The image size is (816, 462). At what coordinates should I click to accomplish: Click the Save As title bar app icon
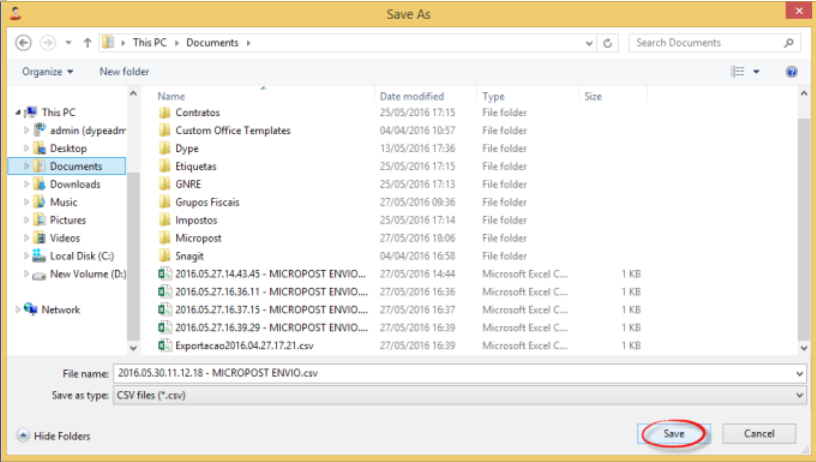[15, 14]
